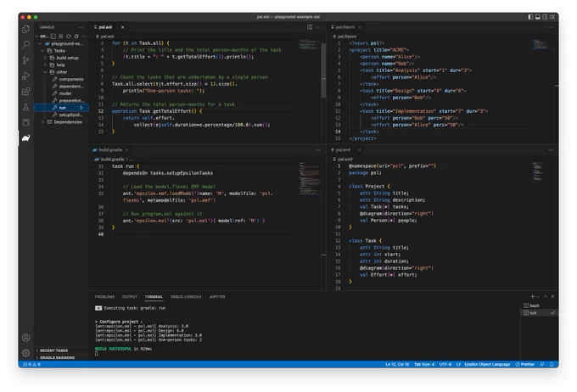Image resolution: width=577 pixels, height=392 pixels.
Task: Open the Explorer view in activity bar
Action: (x=25, y=29)
